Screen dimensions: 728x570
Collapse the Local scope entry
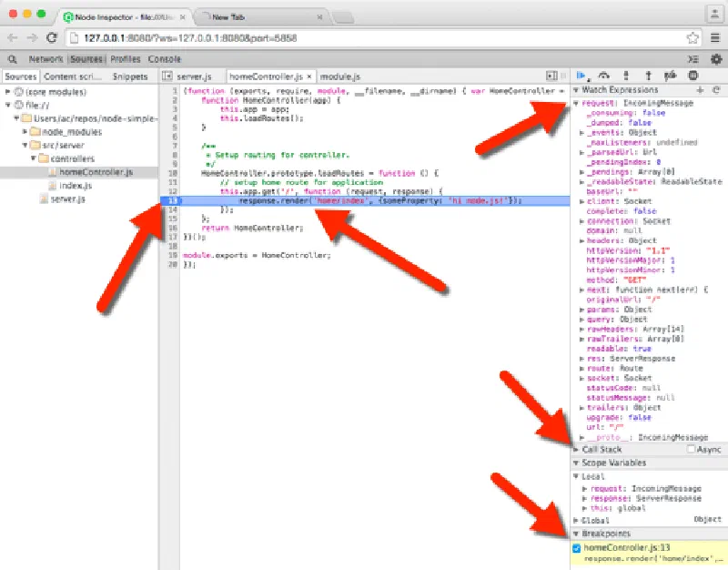(576, 476)
